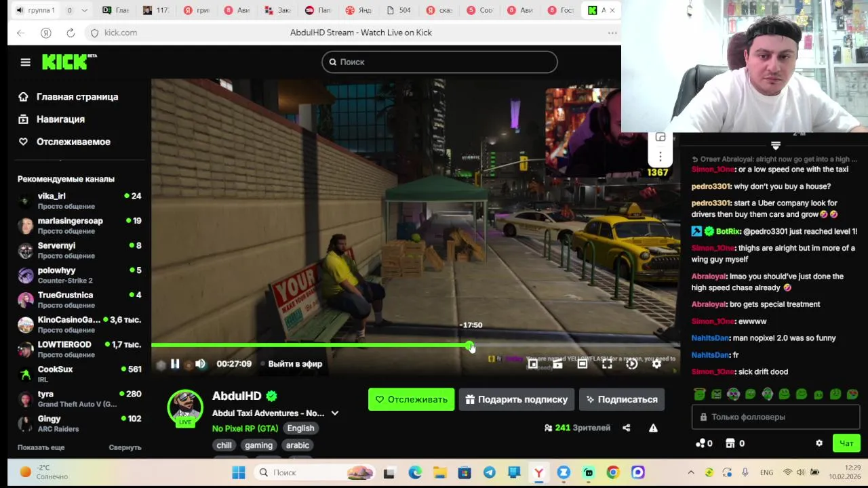868x488 pixels.
Task: Open the shop icon in chat footer
Action: [x=730, y=443]
